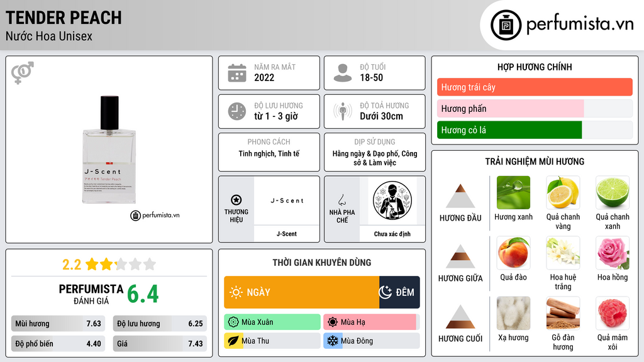The width and height of the screenshot is (644, 362).
Task: Click the 18-50 age range value
Action: click(x=371, y=77)
